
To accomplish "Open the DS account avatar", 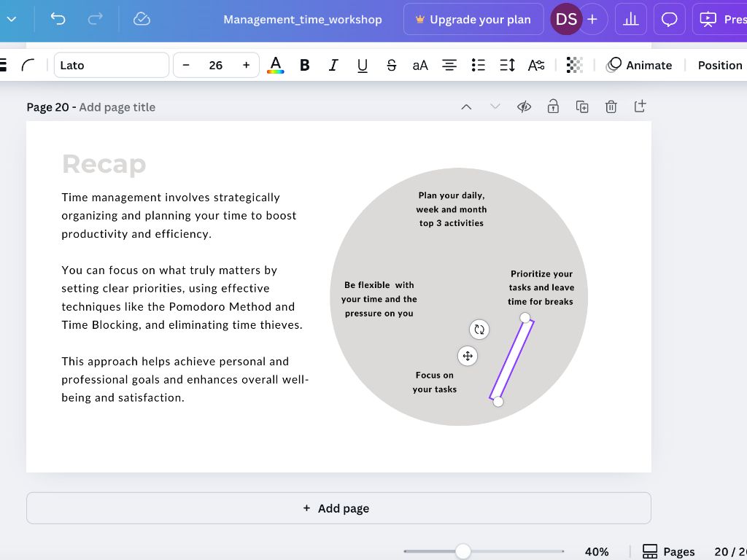I will 566,19.
